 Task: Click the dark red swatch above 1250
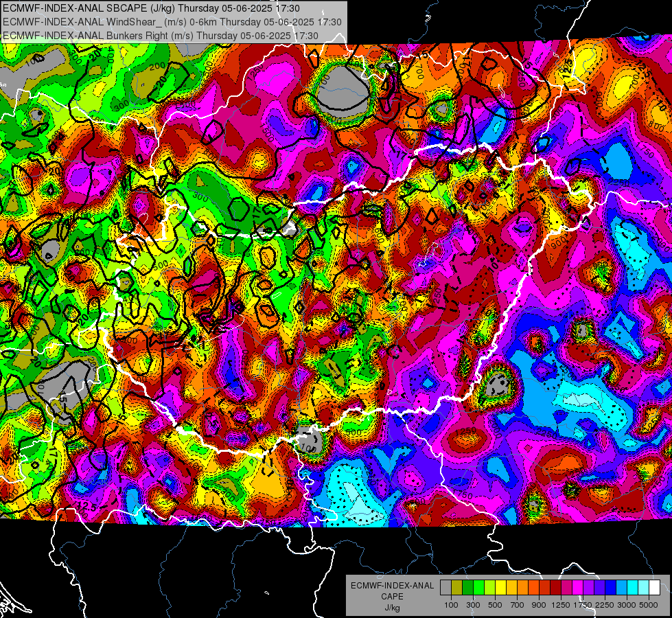pyautogui.click(x=555, y=588)
